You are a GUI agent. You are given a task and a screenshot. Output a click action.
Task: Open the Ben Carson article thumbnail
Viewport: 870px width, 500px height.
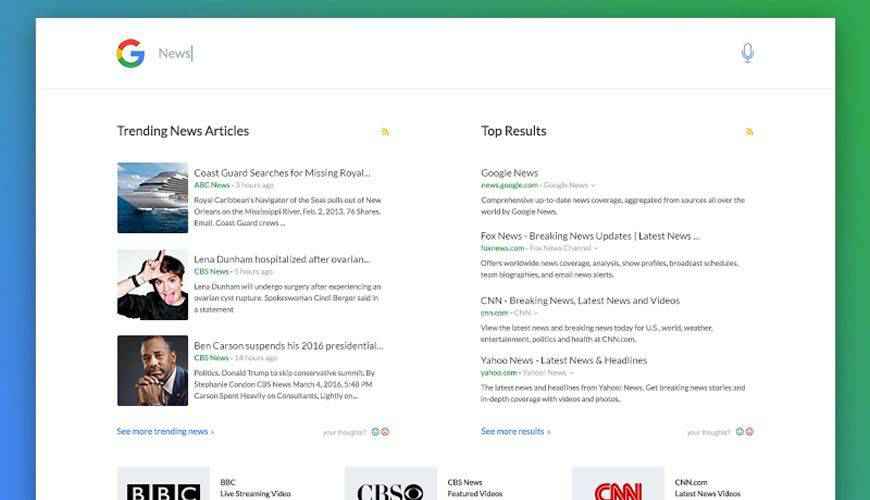tap(152, 370)
